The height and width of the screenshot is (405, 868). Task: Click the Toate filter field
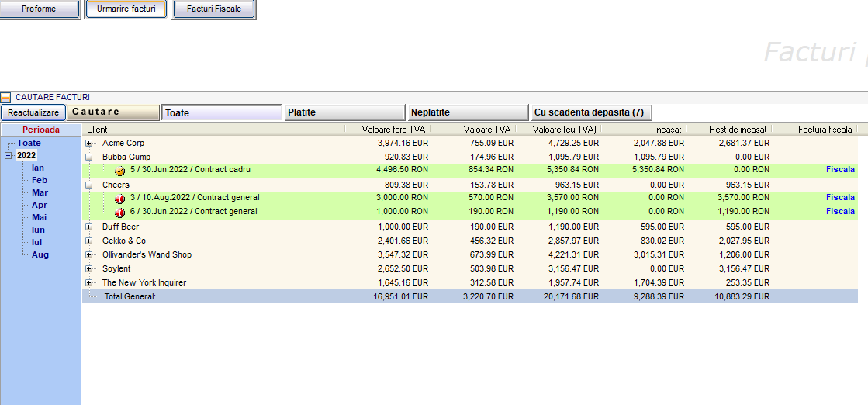coord(221,113)
